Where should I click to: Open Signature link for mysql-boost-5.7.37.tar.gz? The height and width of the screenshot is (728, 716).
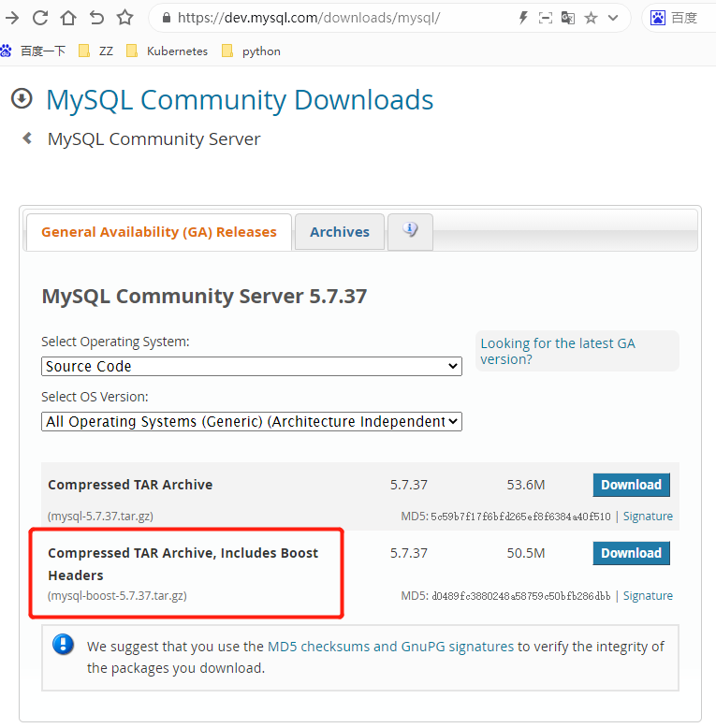[648, 596]
